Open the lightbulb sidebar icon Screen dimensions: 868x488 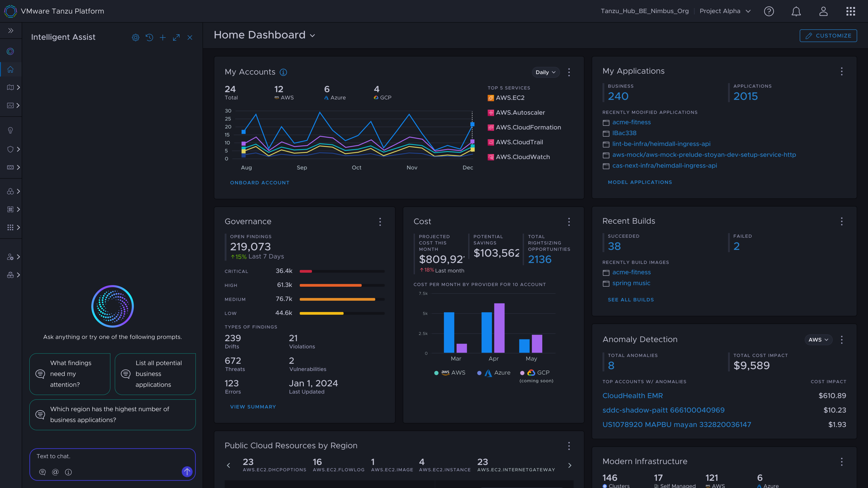(10, 130)
